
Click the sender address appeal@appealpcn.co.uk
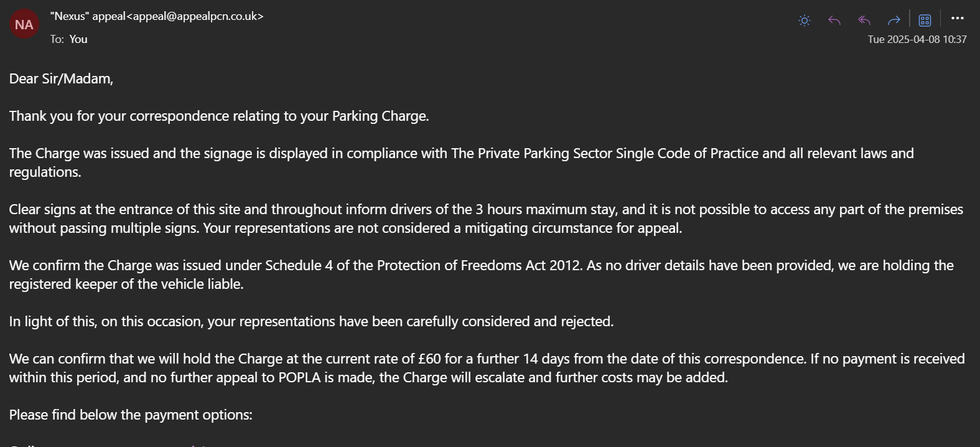[198, 16]
